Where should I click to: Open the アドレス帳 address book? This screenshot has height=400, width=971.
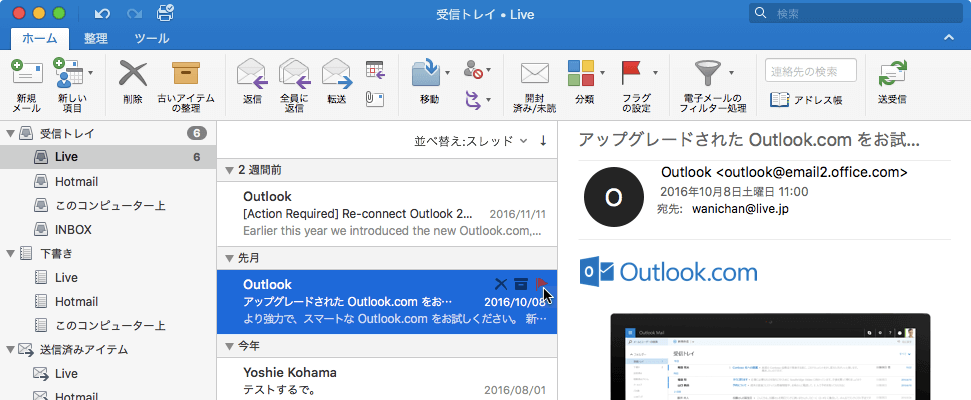pos(806,100)
